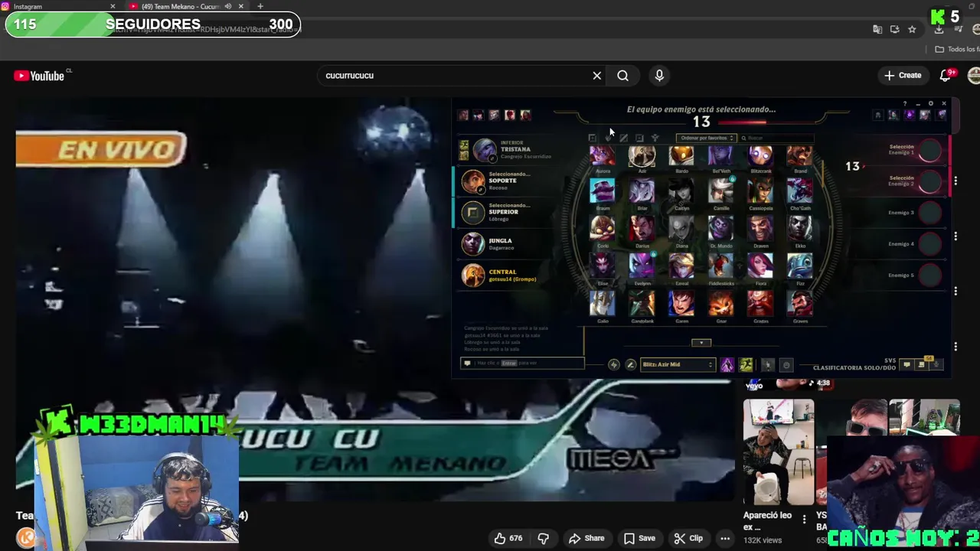The image size is (980, 551).
Task: Like the video with 676 likes
Action: (508, 538)
